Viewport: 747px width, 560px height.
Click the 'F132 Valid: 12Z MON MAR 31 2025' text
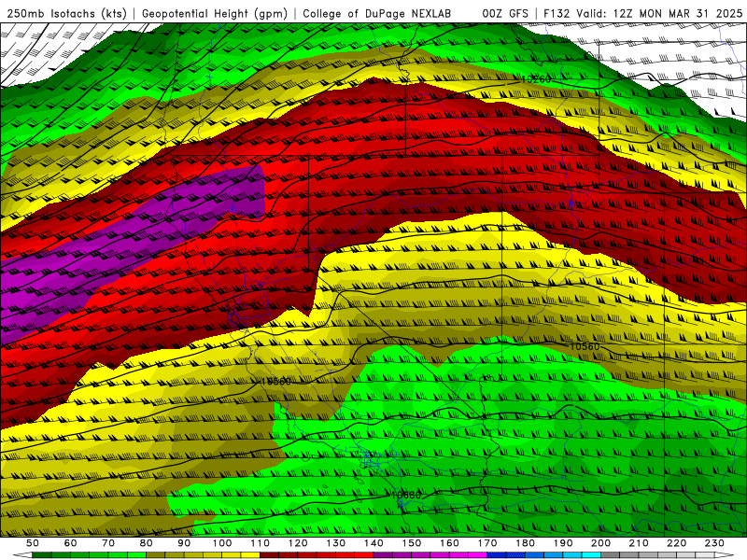point(642,13)
